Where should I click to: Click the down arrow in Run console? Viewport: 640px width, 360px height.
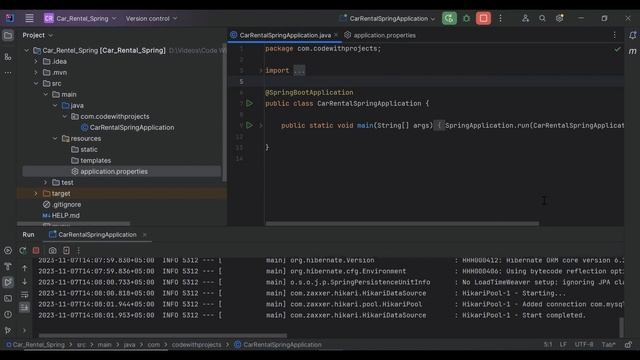(24, 282)
